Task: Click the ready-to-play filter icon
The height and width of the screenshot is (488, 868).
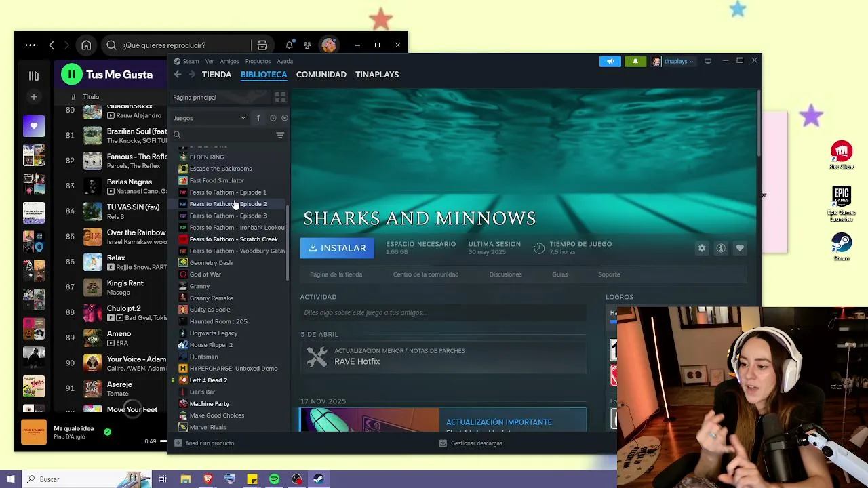Action: [x=284, y=118]
